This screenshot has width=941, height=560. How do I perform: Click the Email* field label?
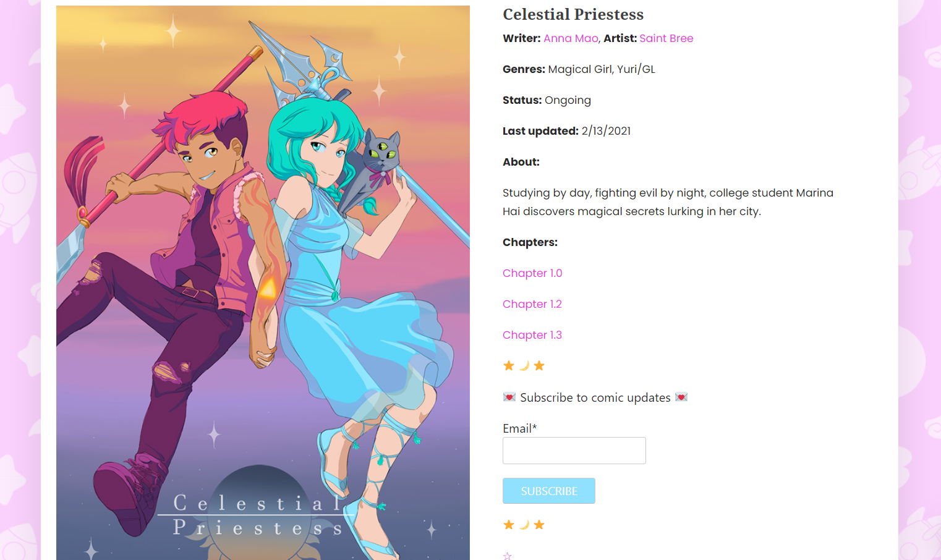point(520,428)
